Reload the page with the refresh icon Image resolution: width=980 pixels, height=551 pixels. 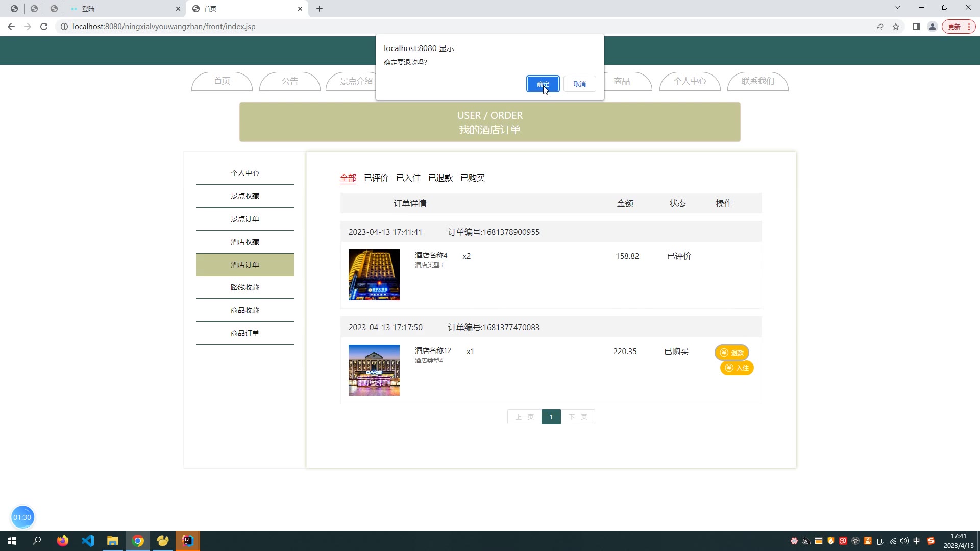pyautogui.click(x=44, y=27)
